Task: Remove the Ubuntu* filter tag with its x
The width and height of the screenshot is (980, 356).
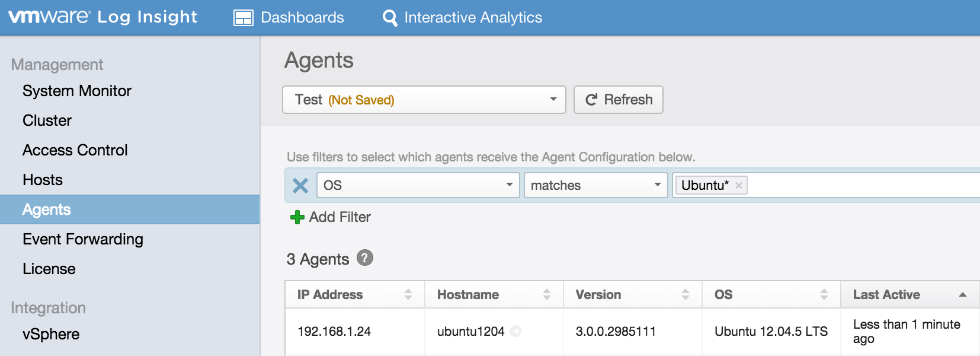Action: (739, 185)
